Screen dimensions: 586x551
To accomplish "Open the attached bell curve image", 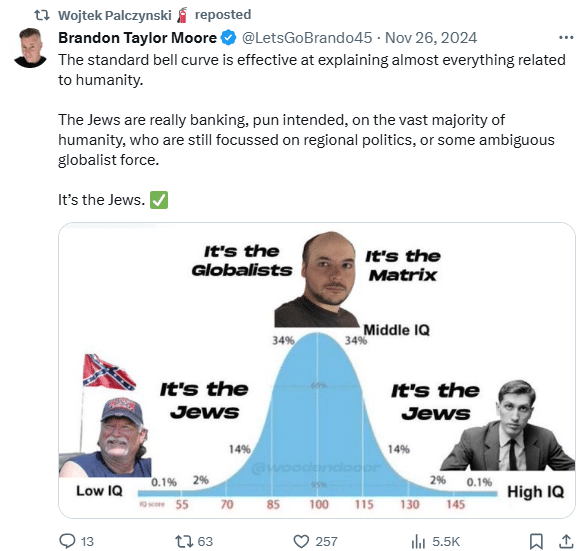I will (317, 370).
